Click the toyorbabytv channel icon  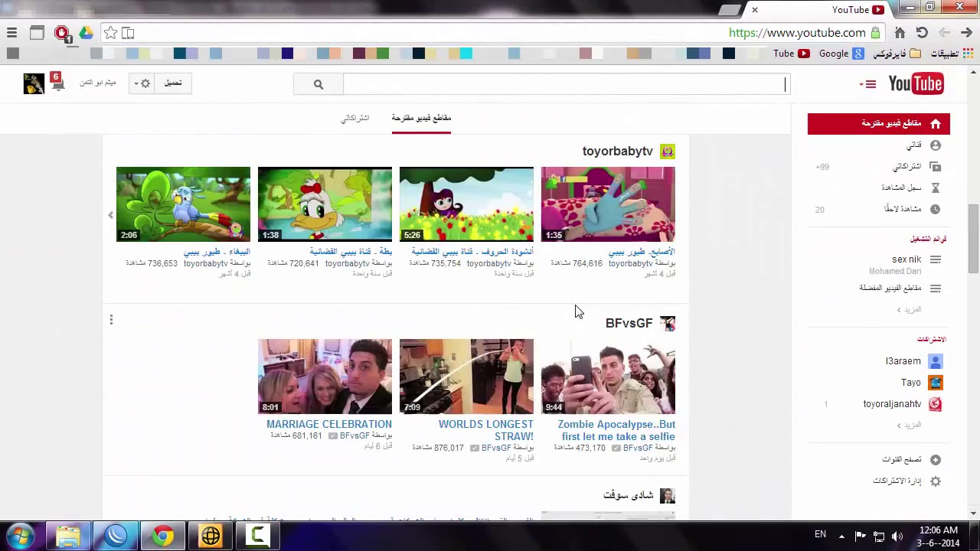pos(668,152)
